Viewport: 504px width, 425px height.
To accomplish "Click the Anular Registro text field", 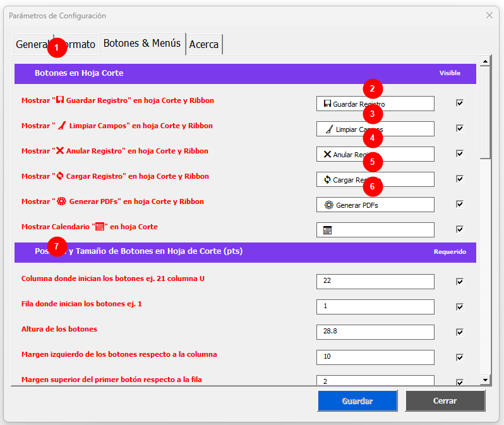I will coord(375,154).
